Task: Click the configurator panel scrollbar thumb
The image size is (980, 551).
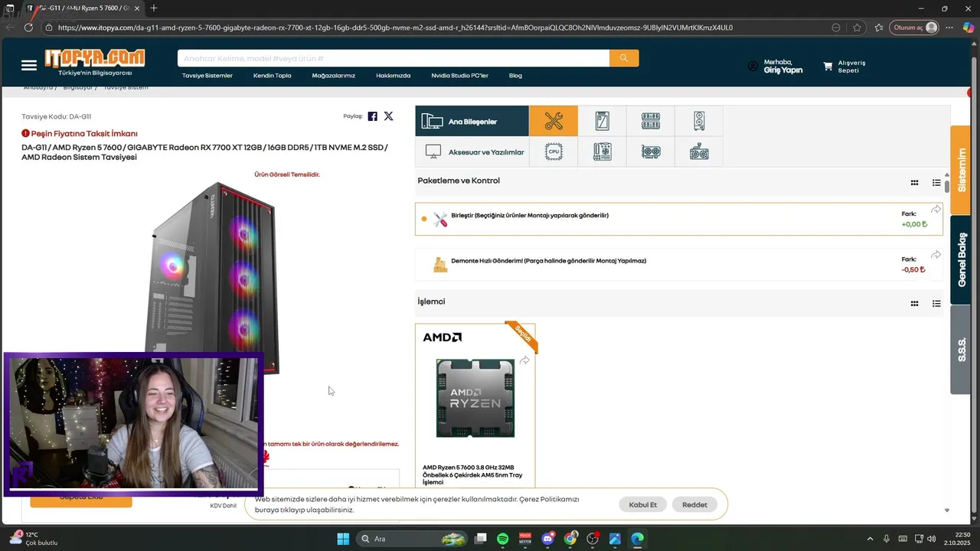Action: tap(946, 186)
